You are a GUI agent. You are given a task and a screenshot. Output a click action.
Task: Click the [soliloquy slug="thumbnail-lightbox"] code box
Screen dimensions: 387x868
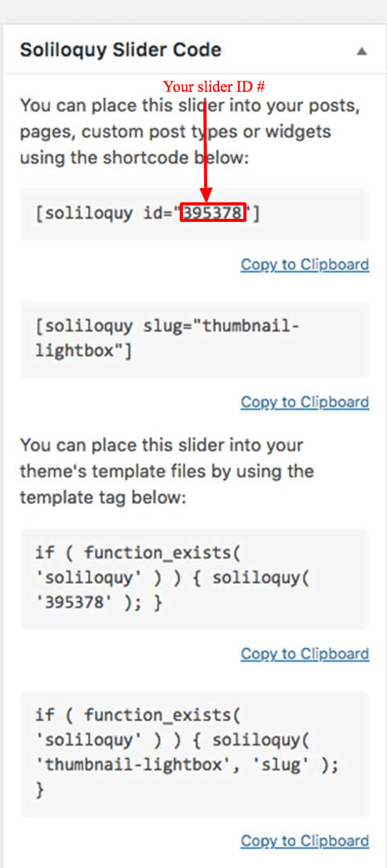[194, 340]
